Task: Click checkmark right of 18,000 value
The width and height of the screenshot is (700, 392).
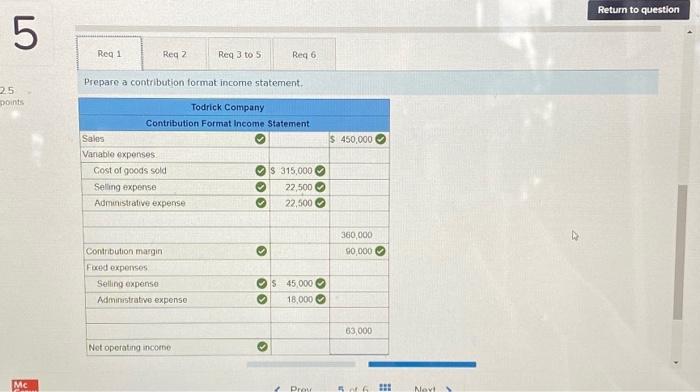Action: (321, 299)
